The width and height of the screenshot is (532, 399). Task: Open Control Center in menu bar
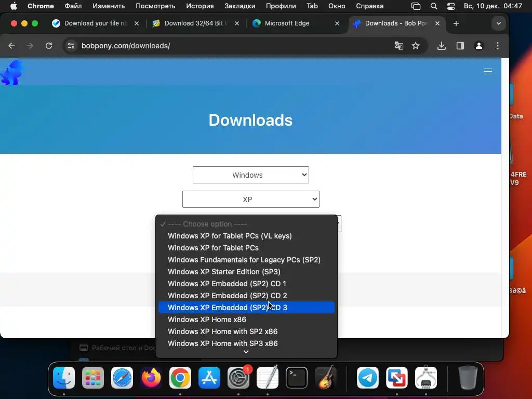click(451, 6)
